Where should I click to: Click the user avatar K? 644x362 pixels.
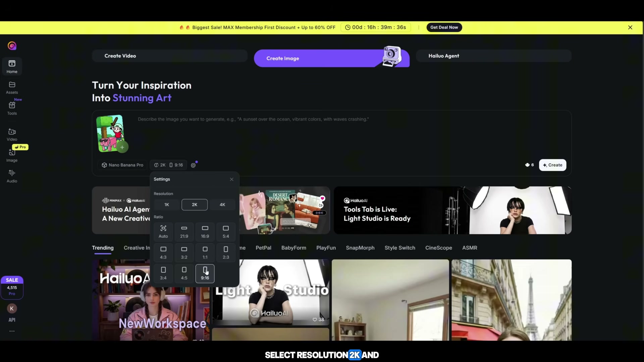tap(12, 308)
